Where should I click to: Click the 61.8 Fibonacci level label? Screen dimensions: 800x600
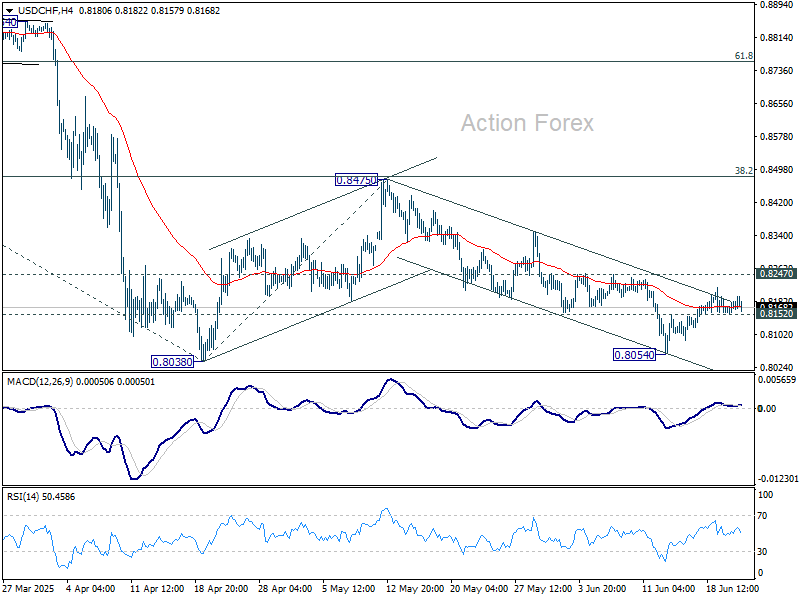(744, 56)
